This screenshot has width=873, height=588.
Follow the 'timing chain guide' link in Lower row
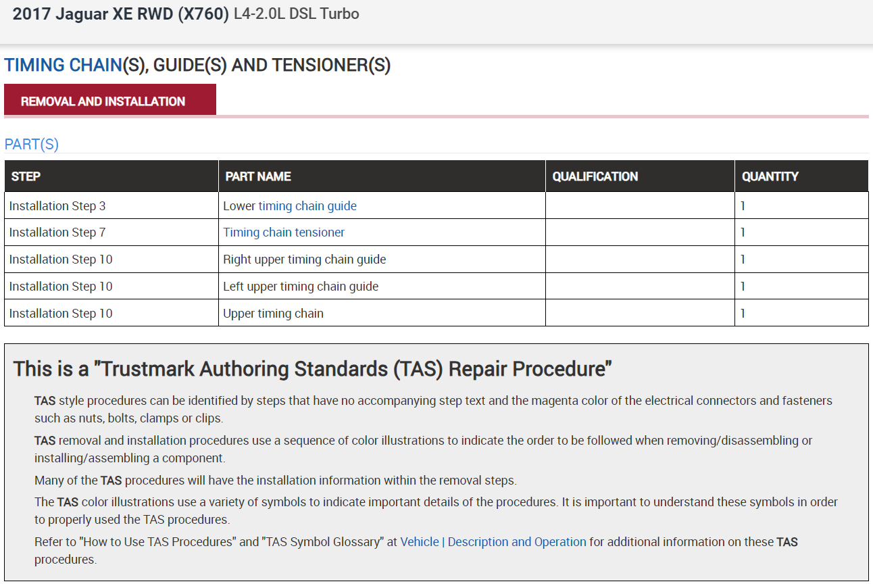click(307, 206)
